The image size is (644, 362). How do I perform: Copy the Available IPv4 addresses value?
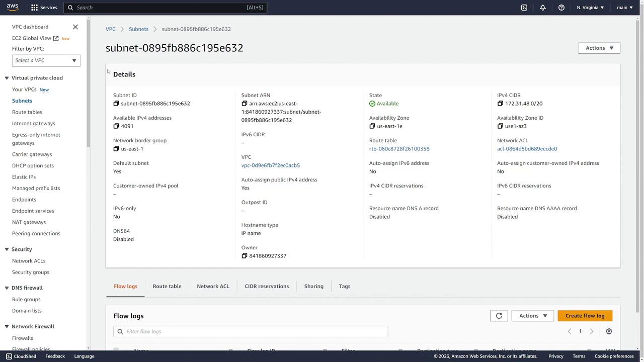116,126
